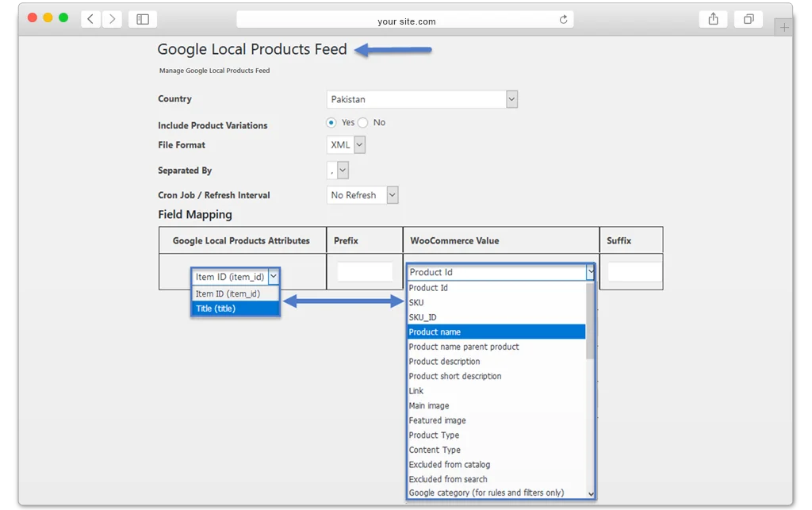The width and height of the screenshot is (812, 510).
Task: Select Product Id option in value list
Action: click(496, 288)
